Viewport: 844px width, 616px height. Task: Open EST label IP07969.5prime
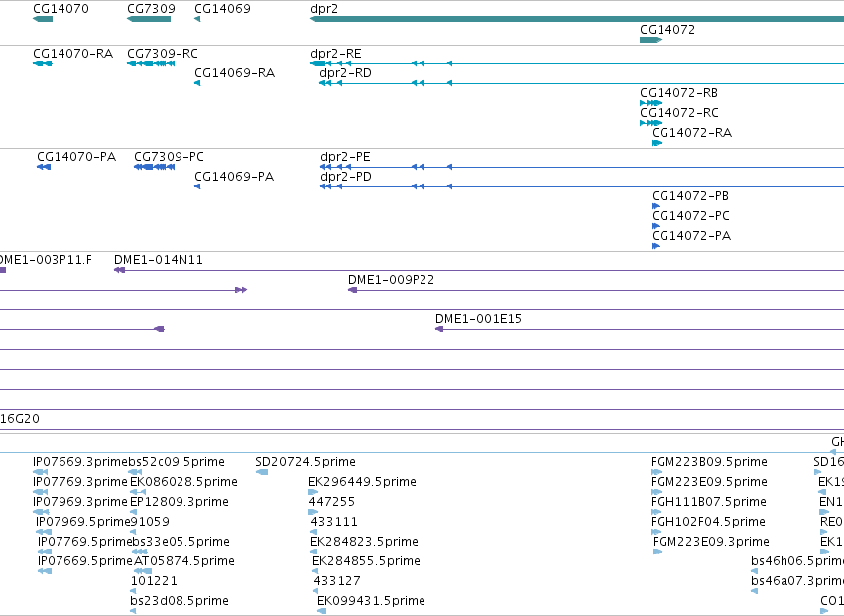[83, 522]
